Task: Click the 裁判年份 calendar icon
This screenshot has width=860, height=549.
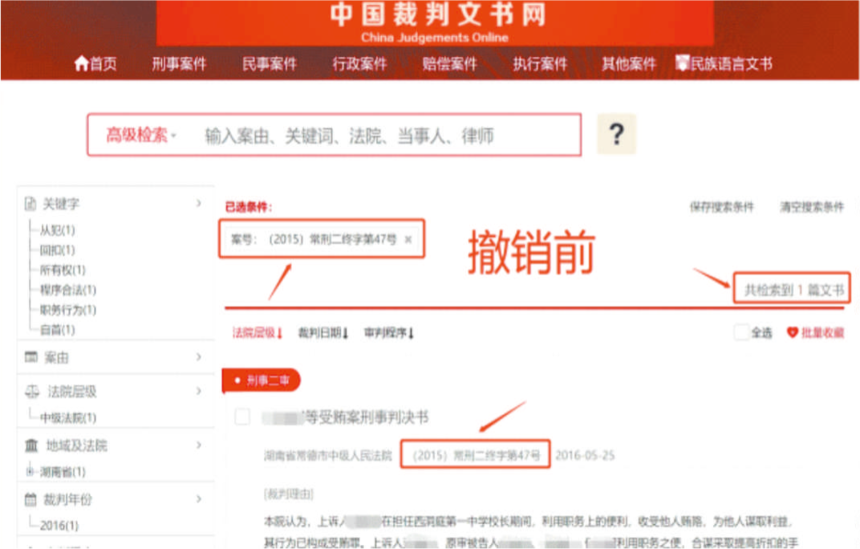Action: coord(31,499)
